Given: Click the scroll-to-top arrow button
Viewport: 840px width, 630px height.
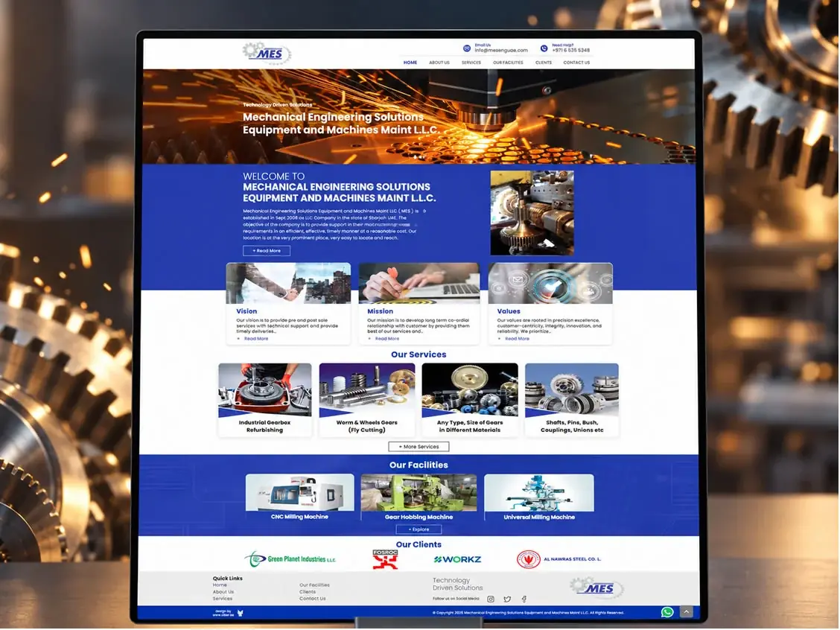Looking at the screenshot, I should [x=687, y=611].
